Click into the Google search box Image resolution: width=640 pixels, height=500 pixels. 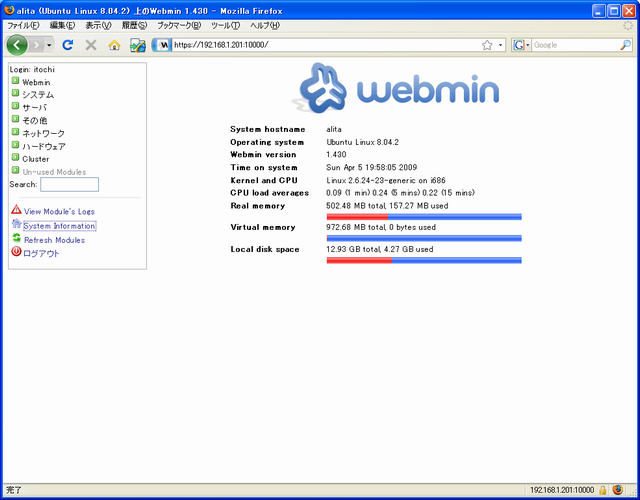(x=576, y=45)
